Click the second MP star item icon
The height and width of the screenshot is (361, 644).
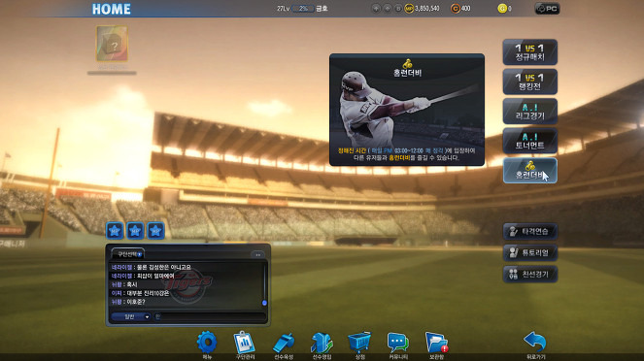(x=135, y=231)
